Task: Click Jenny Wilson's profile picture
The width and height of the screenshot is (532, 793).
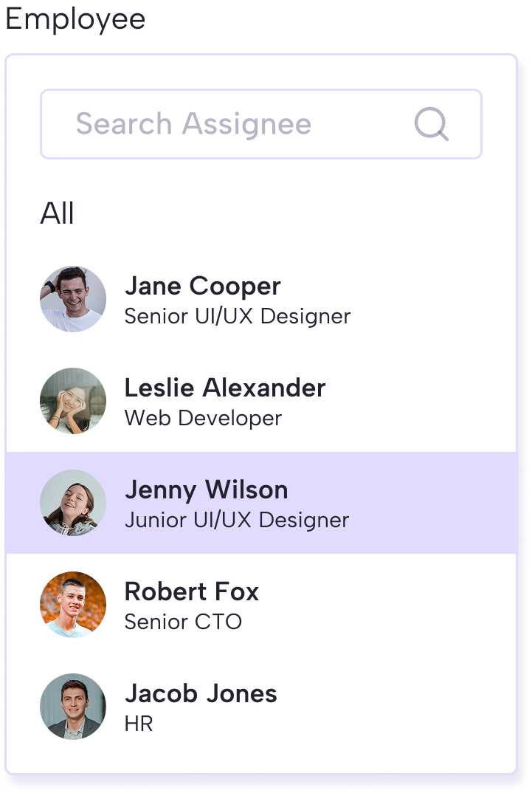Action: pyautogui.click(x=73, y=503)
